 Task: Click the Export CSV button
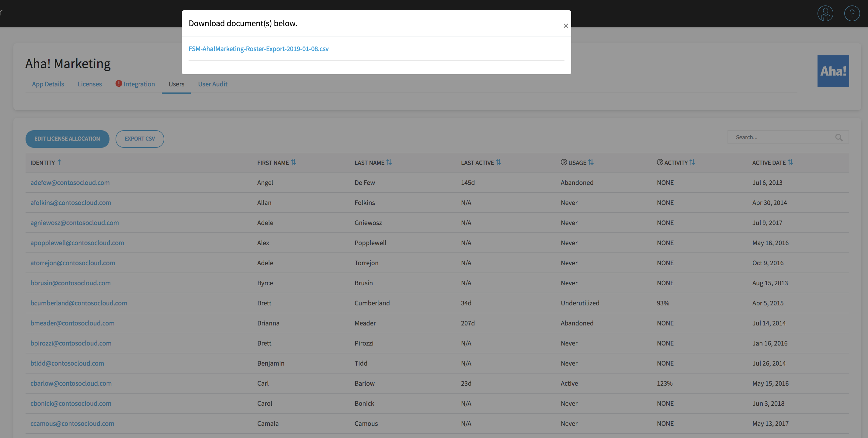point(140,139)
